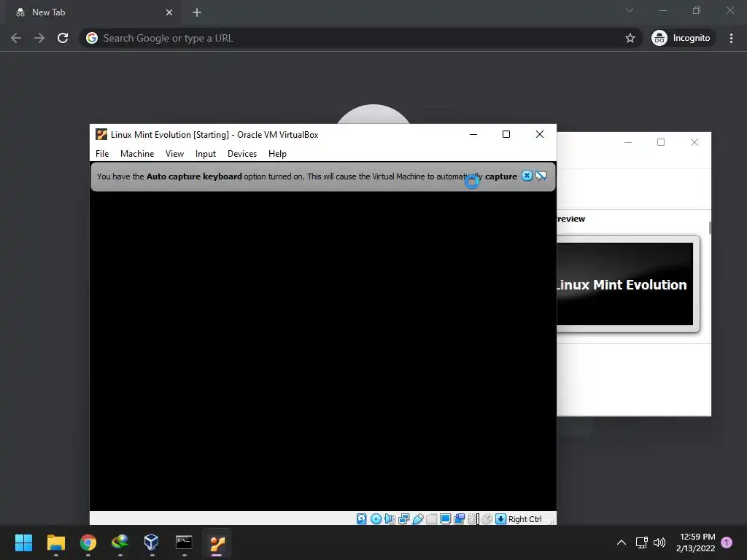Minimize the VirtualBox Manager background window
747x560 pixels.
click(x=628, y=142)
